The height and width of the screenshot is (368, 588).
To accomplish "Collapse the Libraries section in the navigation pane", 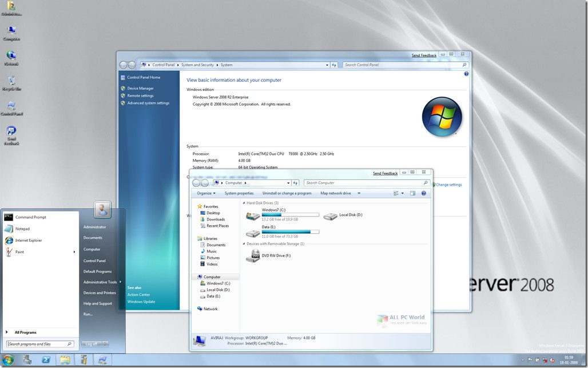I will pyautogui.click(x=195, y=238).
